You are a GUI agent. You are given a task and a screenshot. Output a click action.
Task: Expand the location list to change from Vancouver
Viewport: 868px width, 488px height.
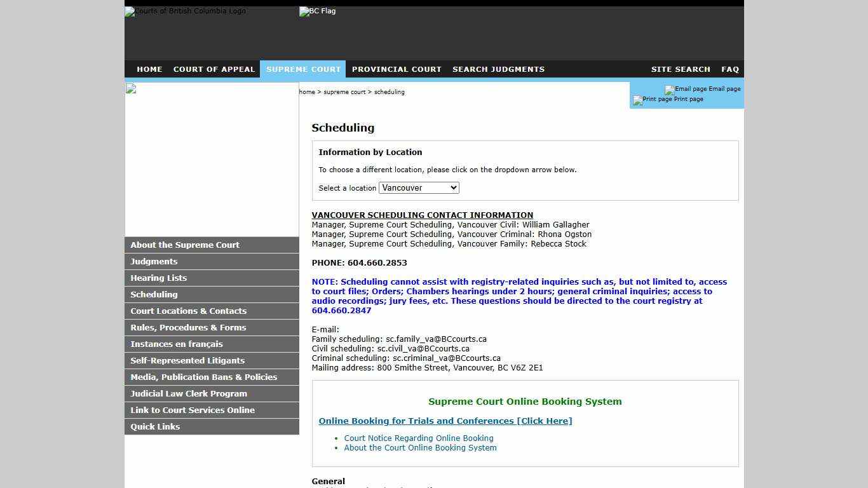452,187
